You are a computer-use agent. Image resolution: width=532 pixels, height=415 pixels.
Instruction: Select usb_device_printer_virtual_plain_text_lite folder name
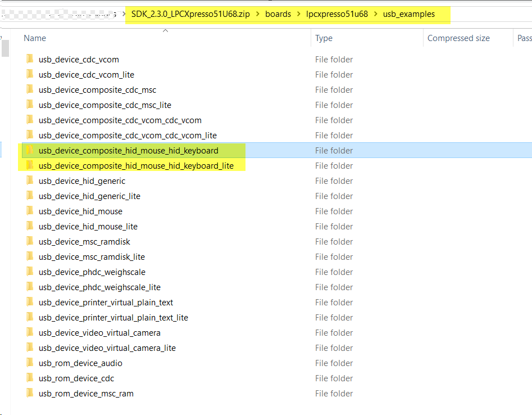[x=113, y=318]
